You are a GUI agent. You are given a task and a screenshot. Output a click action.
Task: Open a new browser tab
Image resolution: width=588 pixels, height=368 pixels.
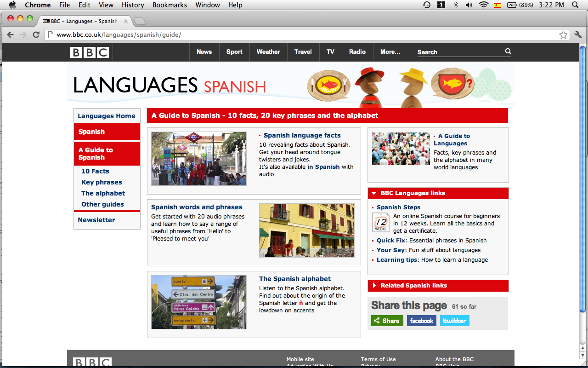140,21
